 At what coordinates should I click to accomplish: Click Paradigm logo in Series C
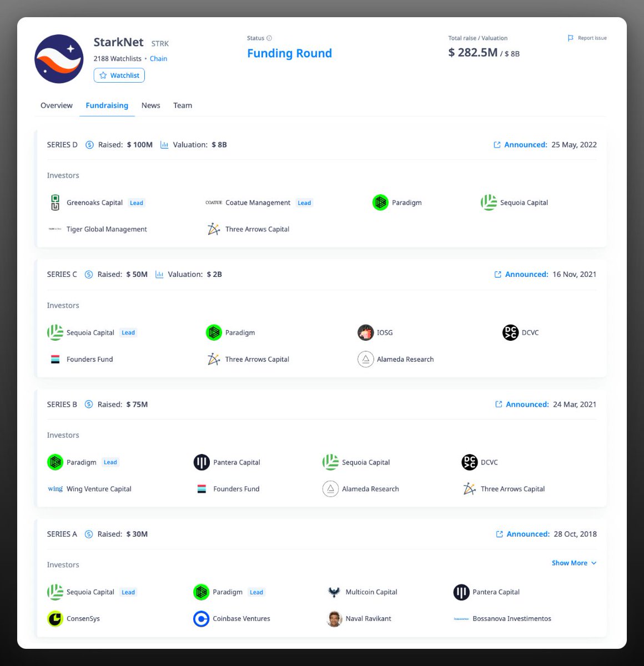point(214,332)
